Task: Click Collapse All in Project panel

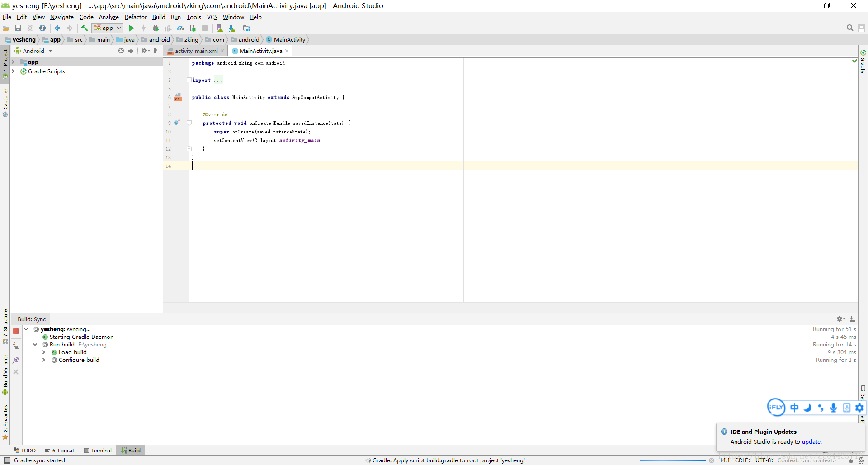Action: (x=131, y=51)
